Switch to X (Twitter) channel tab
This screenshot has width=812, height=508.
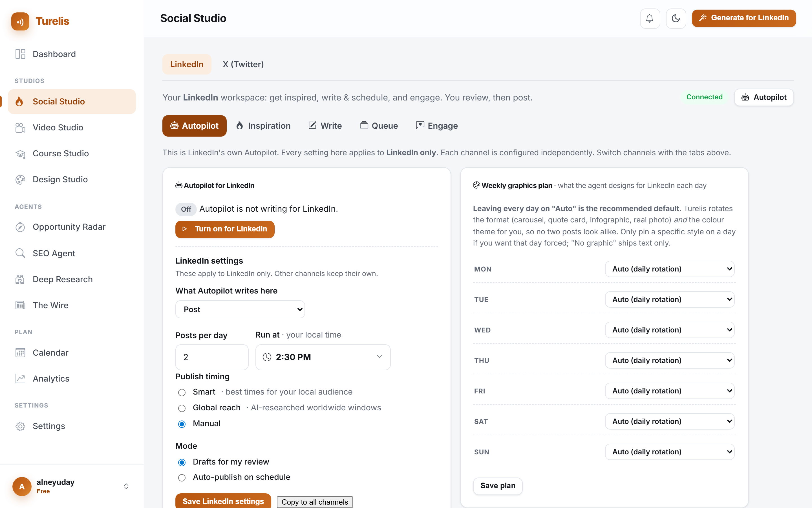click(x=243, y=64)
